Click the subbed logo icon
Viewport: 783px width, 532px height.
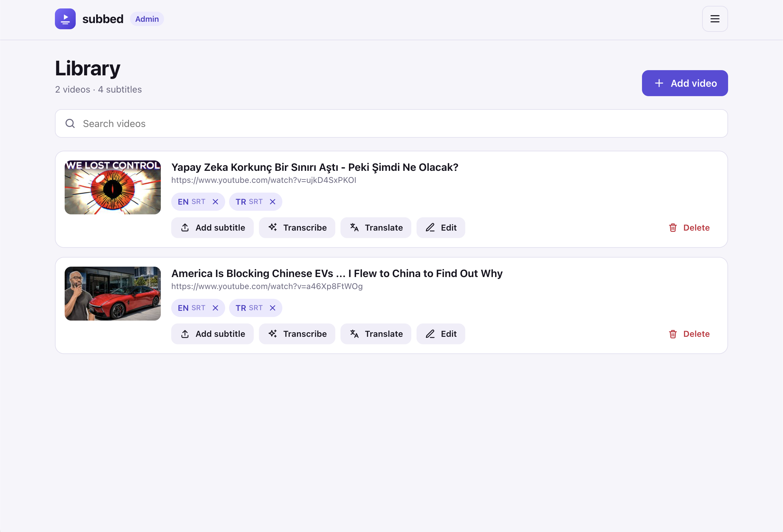pos(65,19)
